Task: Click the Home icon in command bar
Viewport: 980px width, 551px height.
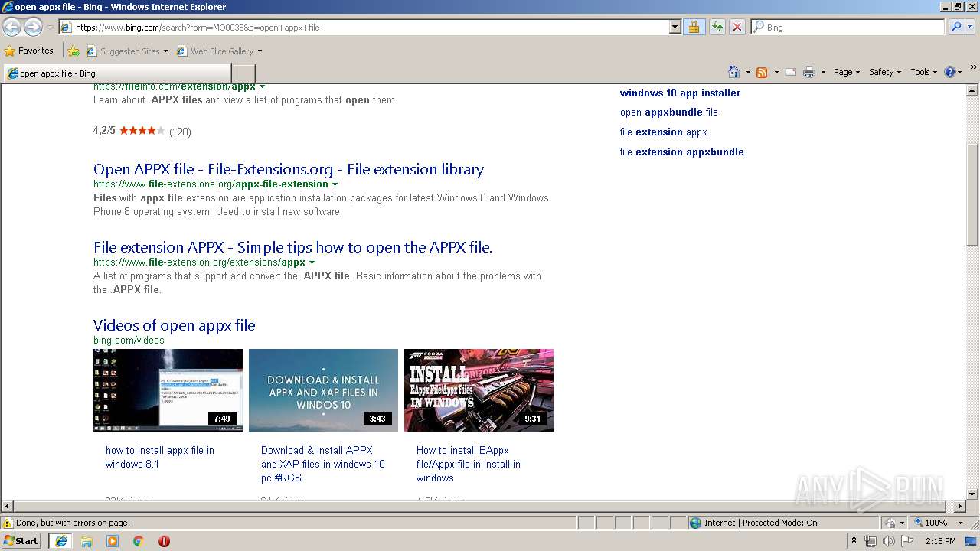Action: 734,72
